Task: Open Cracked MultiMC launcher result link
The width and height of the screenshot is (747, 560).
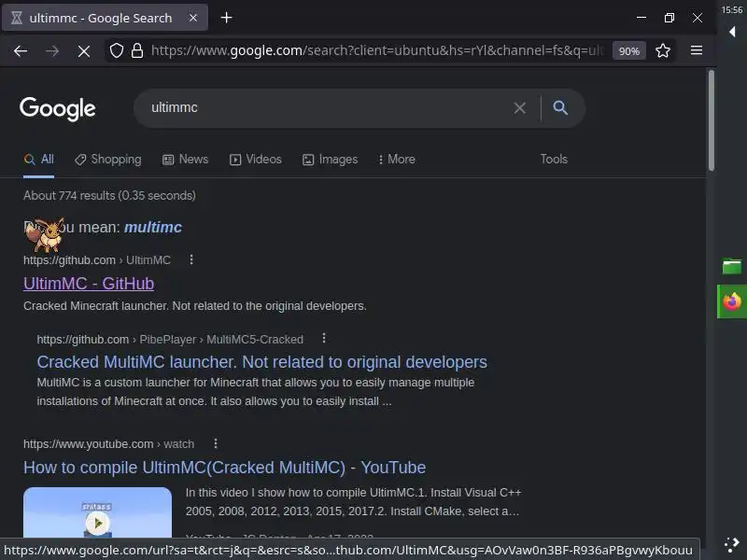Action: click(262, 362)
